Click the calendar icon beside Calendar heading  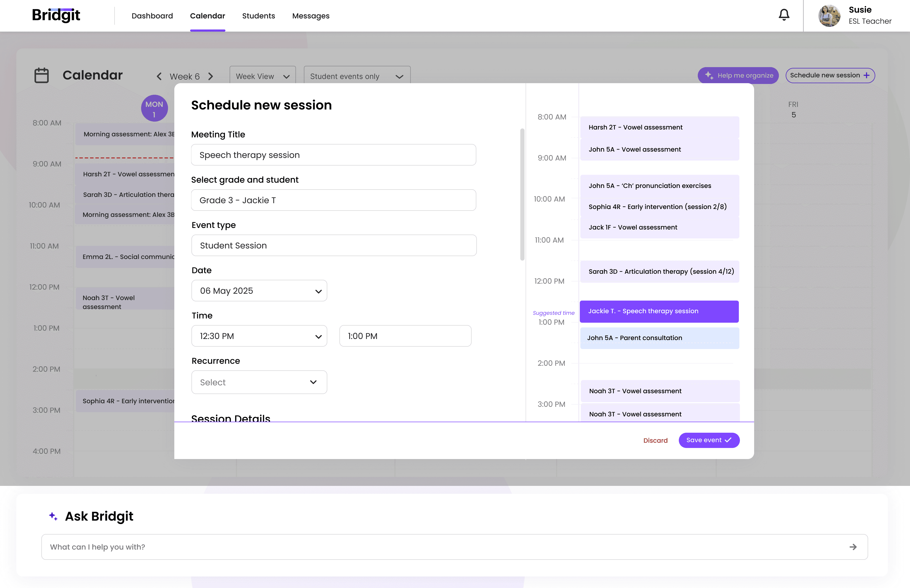coord(41,75)
